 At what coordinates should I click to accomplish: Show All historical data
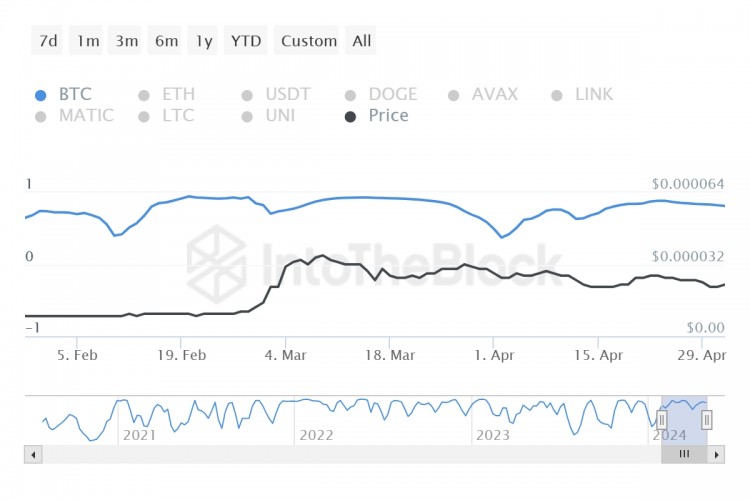pyautogui.click(x=361, y=41)
